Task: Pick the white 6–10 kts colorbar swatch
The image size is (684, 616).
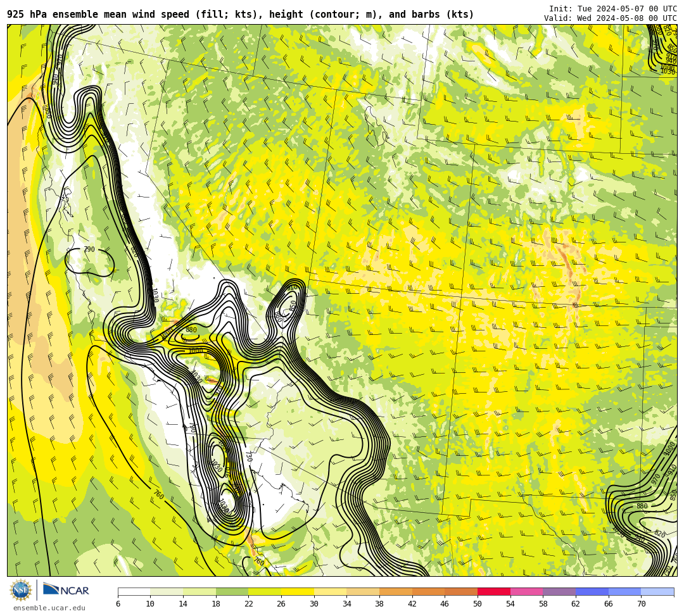Action: [134, 591]
